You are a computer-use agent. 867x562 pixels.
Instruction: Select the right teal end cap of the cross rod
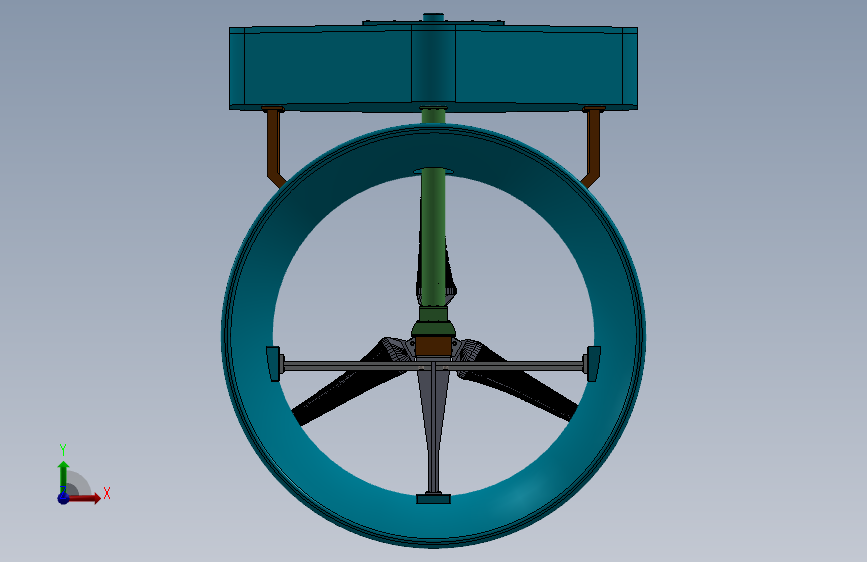pyautogui.click(x=594, y=363)
